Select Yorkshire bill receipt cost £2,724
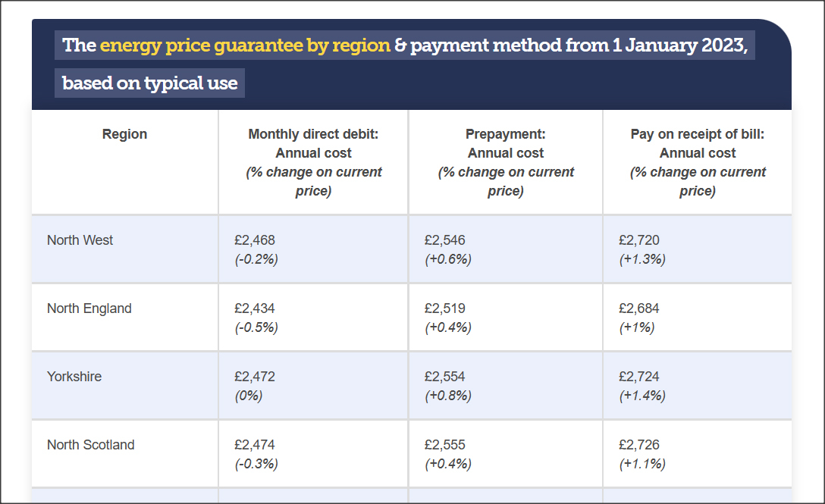Viewport: 825px width, 504px height. tap(639, 377)
